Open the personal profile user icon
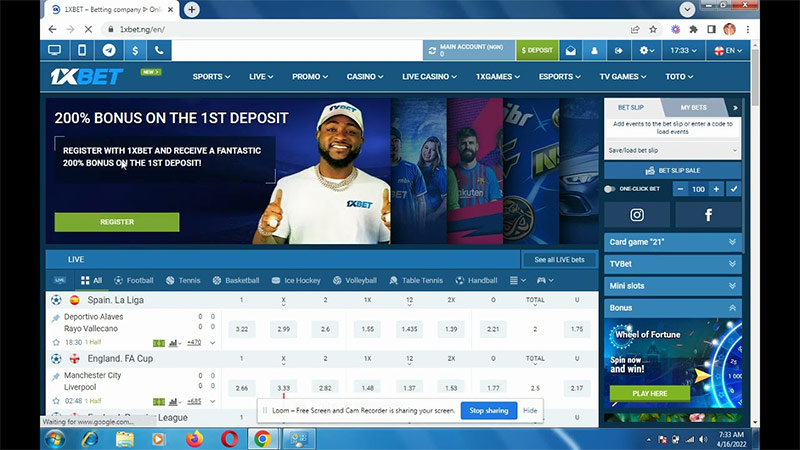This screenshot has height=450, width=800. coord(594,51)
